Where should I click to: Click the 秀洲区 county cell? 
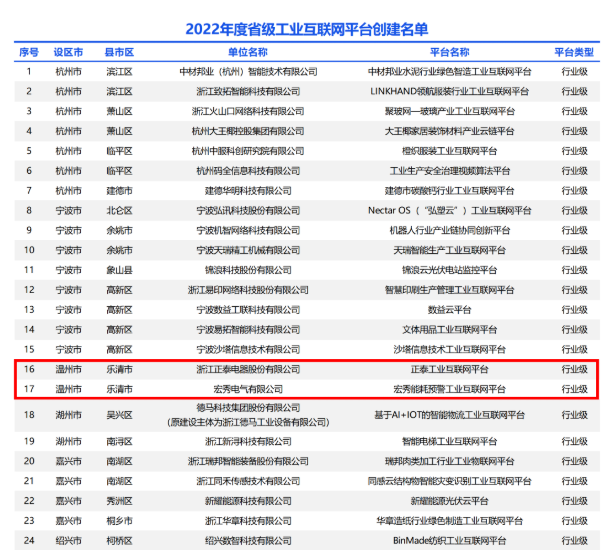(x=120, y=501)
